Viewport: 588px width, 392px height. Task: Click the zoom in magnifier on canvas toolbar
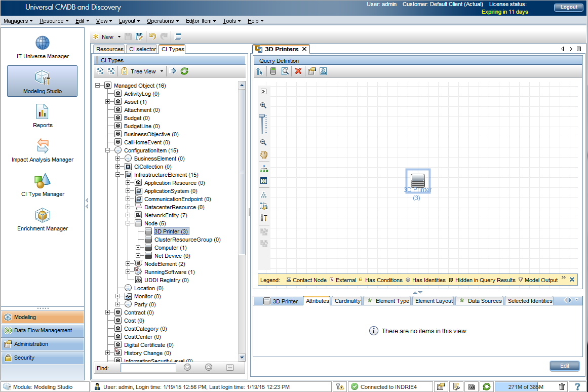click(263, 105)
